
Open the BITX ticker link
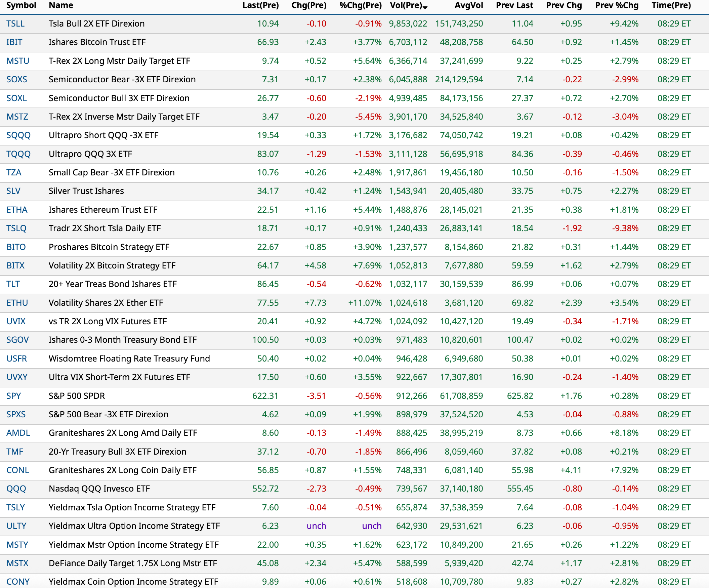(15, 266)
